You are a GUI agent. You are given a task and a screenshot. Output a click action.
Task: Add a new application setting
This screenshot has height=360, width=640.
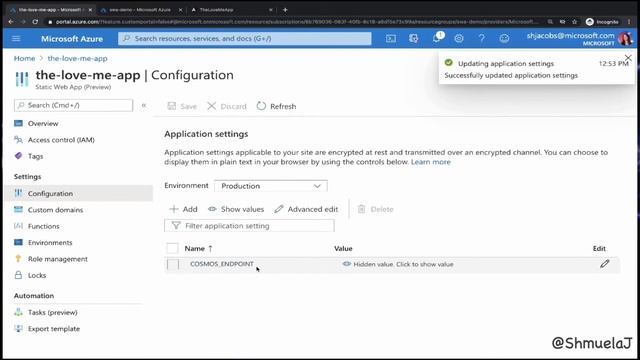tap(183, 209)
